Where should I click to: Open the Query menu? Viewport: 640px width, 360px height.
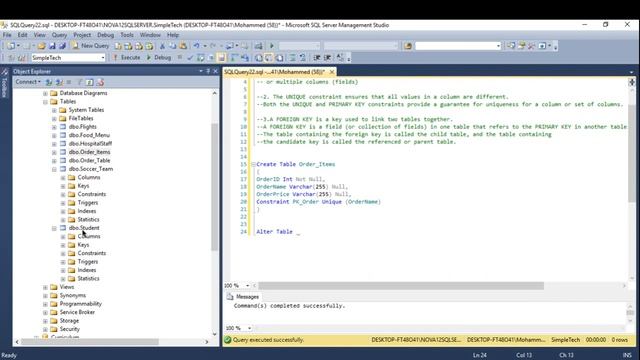pos(59,35)
